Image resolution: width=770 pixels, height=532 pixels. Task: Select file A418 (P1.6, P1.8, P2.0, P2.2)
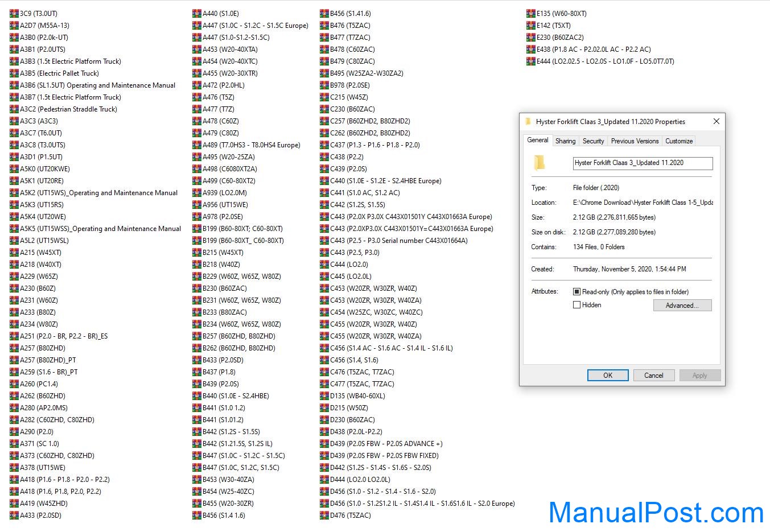[56, 491]
